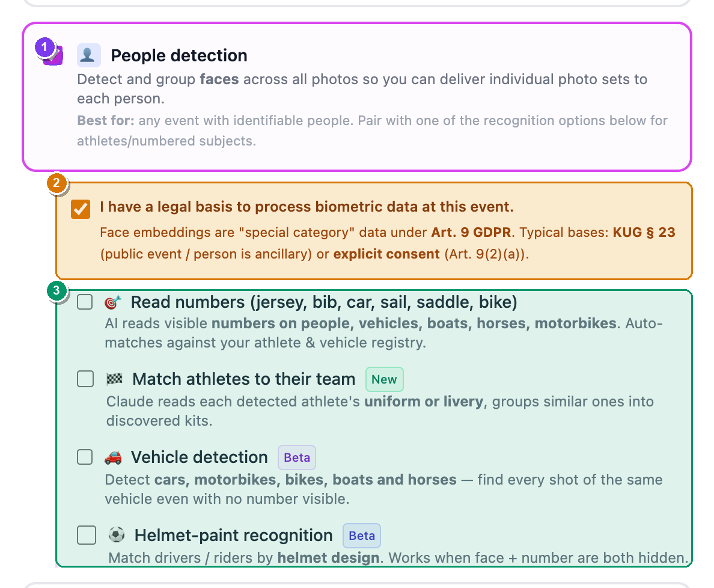Click the person silhouette icon by People detection
Screen dimensions: 714x588
pyautogui.click(x=88, y=55)
